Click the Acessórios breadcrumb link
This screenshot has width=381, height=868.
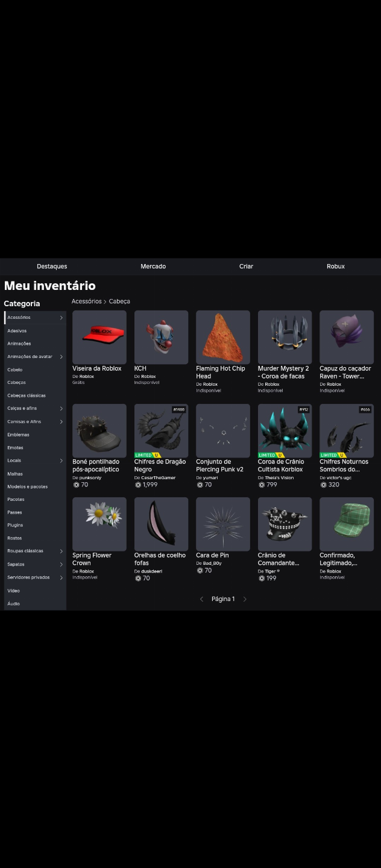click(86, 301)
